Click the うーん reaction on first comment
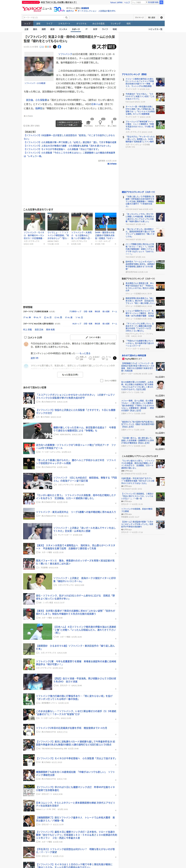 (107, 358)
